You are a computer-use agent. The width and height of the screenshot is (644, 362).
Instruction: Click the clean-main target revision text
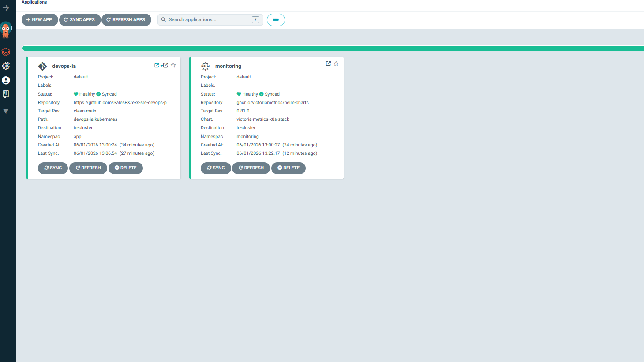(x=85, y=111)
